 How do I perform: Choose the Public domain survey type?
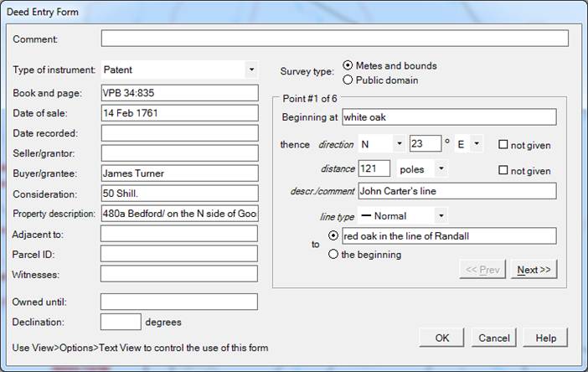pyautogui.click(x=348, y=80)
